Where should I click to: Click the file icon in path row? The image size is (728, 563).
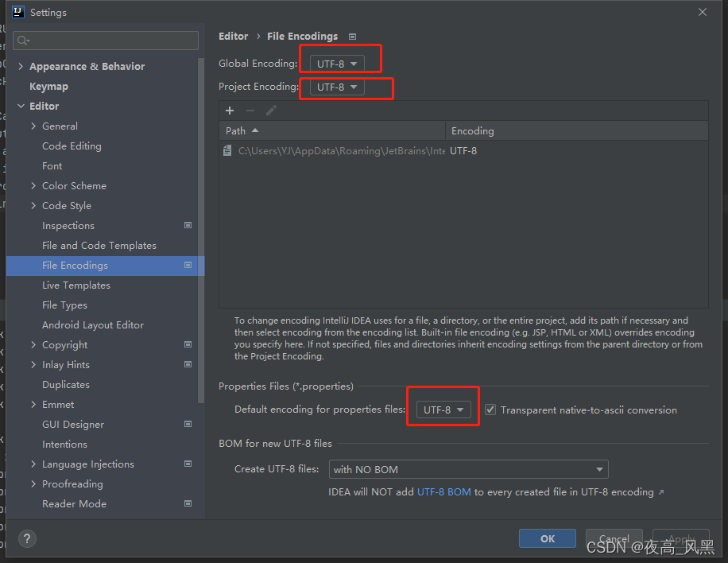227,150
